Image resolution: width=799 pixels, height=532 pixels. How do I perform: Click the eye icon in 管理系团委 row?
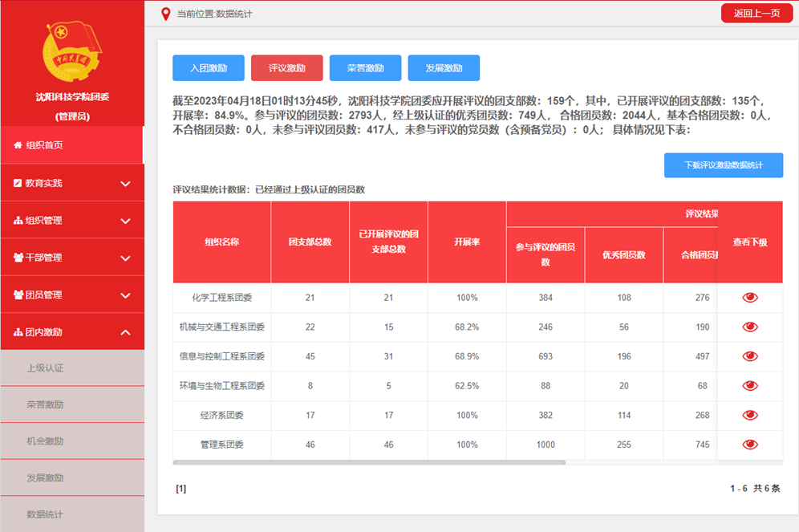[x=750, y=445]
